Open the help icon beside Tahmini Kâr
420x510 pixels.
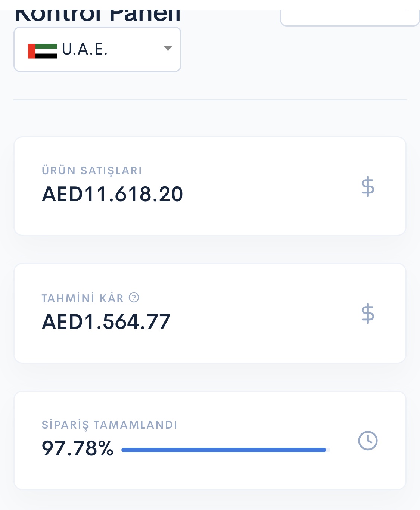pyautogui.click(x=134, y=298)
